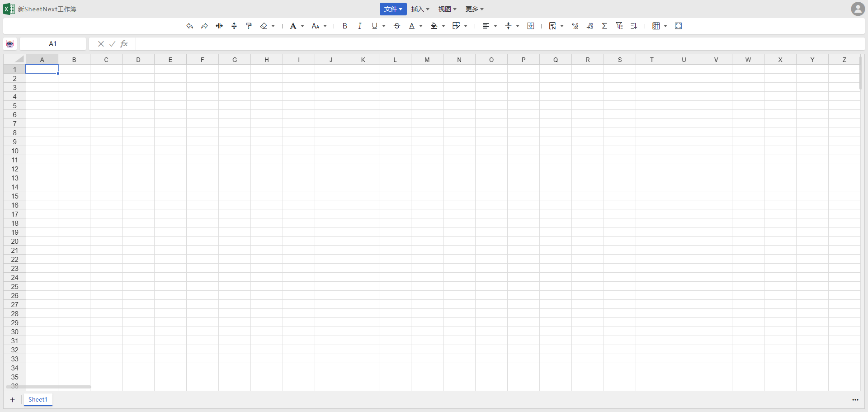868x412 pixels.
Task: Click the cell borders icon
Action: tap(456, 26)
